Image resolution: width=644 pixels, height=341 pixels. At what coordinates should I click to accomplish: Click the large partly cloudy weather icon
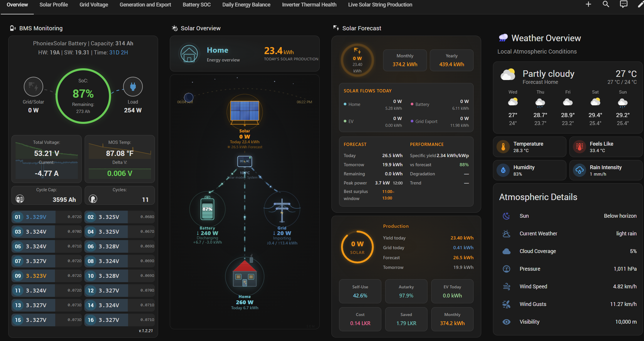pos(508,74)
